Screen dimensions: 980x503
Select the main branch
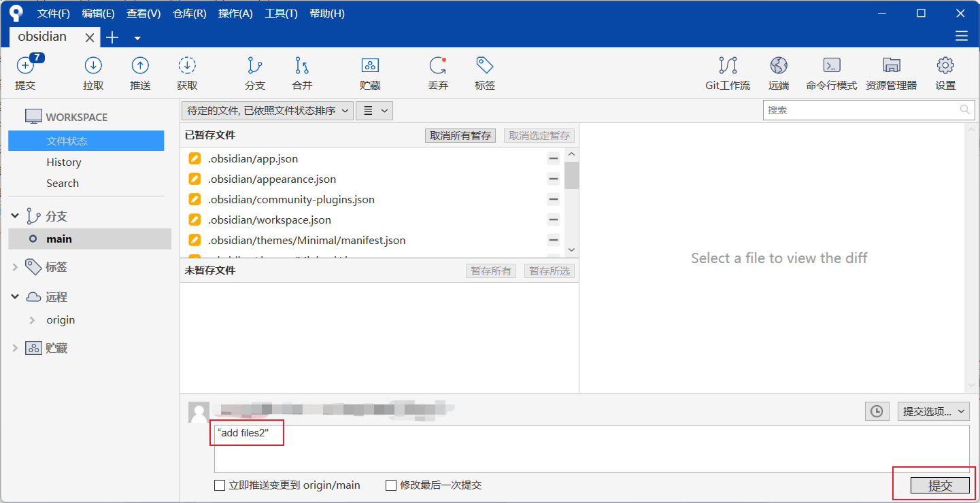[x=90, y=239]
